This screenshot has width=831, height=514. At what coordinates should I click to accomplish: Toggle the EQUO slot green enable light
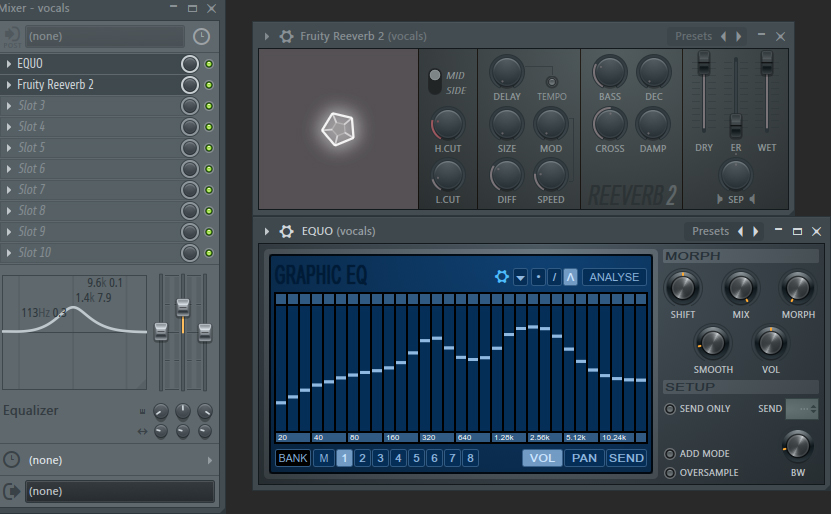(x=209, y=64)
